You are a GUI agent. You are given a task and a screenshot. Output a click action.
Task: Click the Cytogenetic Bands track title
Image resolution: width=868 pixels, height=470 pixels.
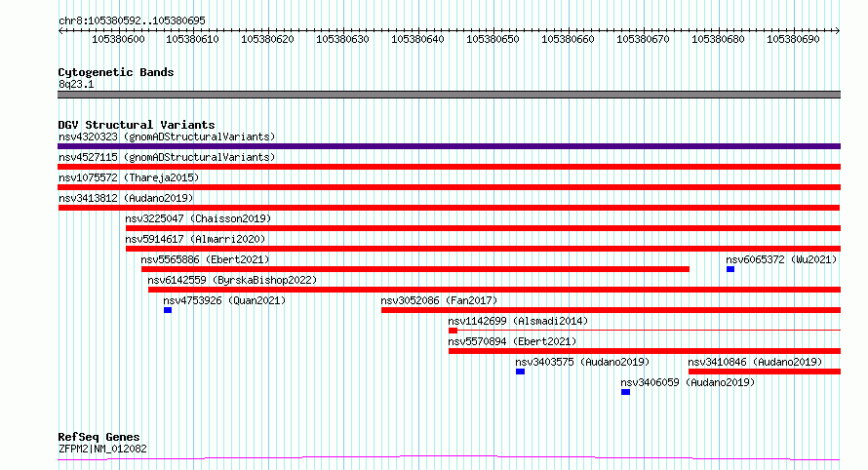tap(116, 72)
